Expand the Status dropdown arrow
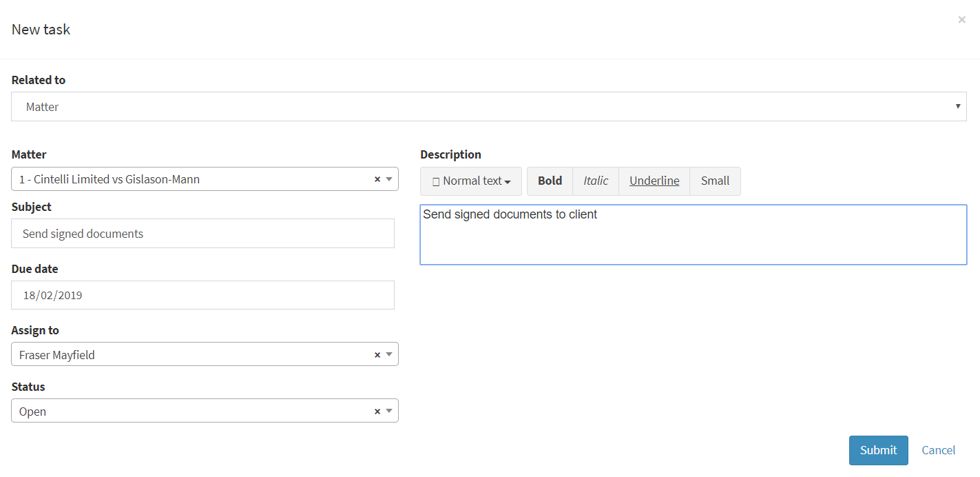The width and height of the screenshot is (980, 477). pos(389,412)
